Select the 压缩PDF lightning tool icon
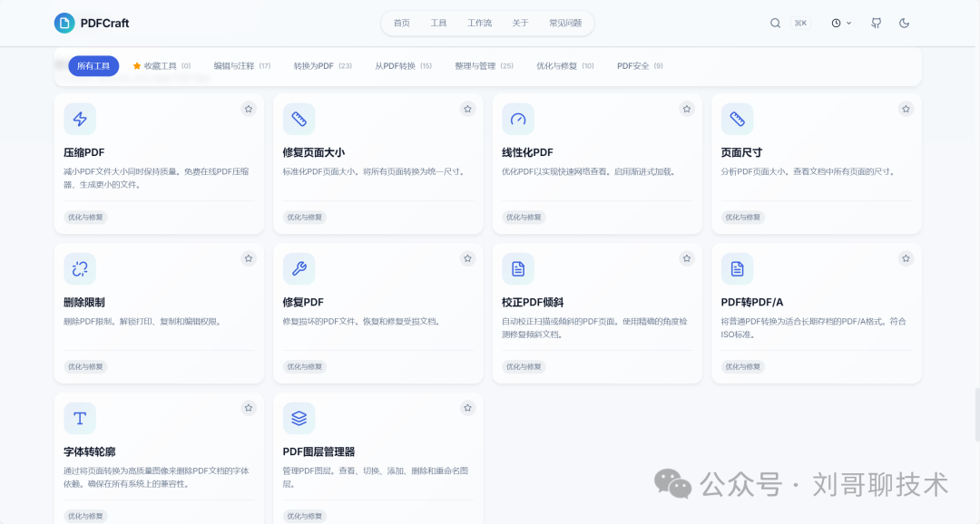The width and height of the screenshot is (980, 524). coord(79,119)
